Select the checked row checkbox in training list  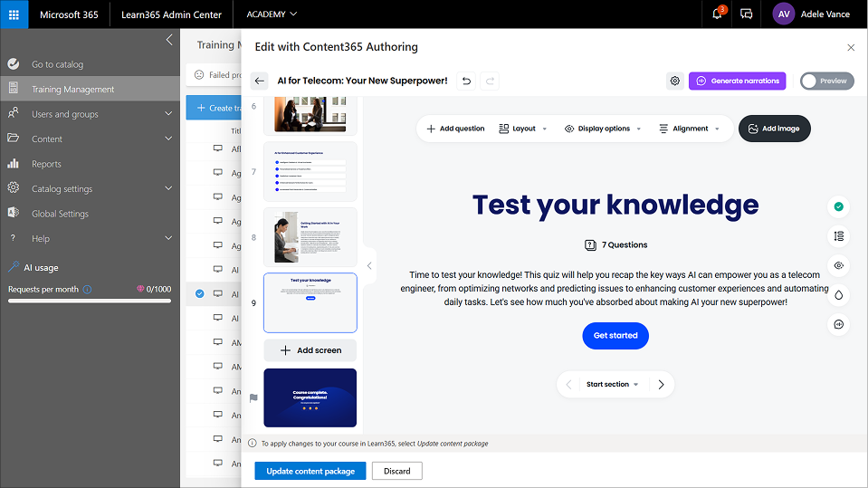[200, 293]
